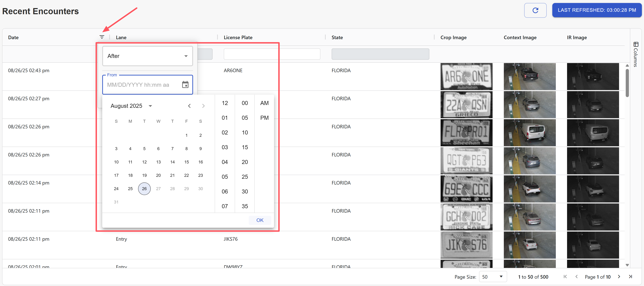Select PM in the time picker

click(264, 118)
